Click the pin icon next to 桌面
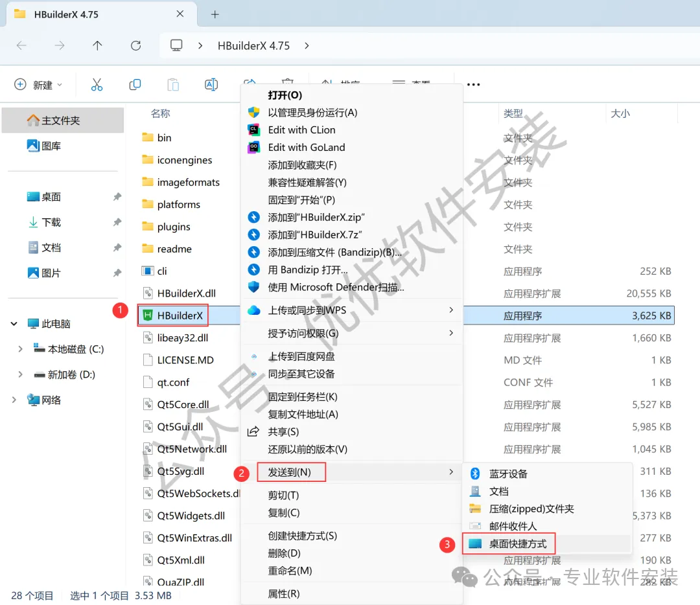Viewport: 700px width, 605px height. click(x=117, y=197)
